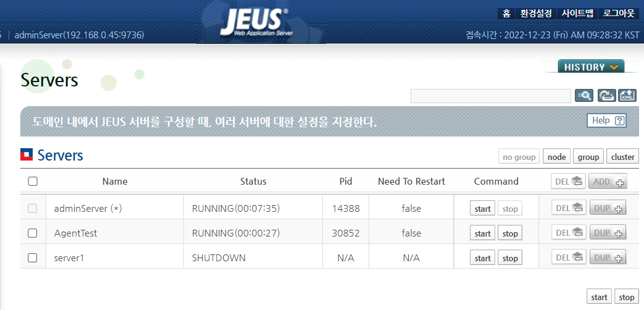Open the Help panel
Screen dimensions: 644x310
606,120
